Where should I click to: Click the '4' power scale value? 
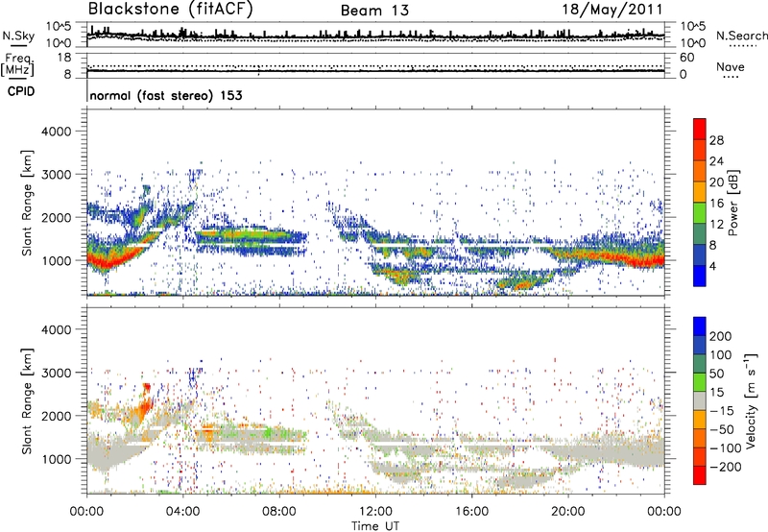(713, 266)
